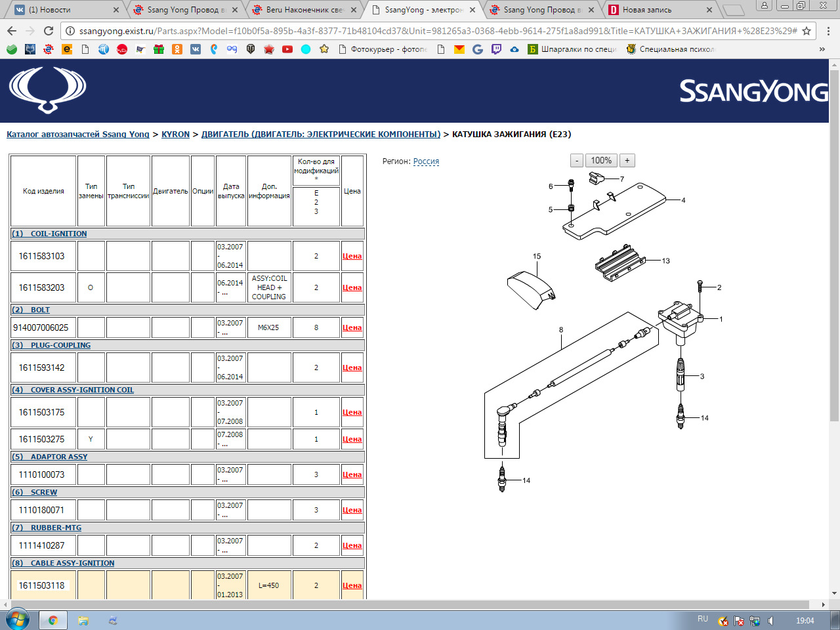Reset diagram zoom via the 100% button
This screenshot has width=840, height=630.
coord(601,161)
